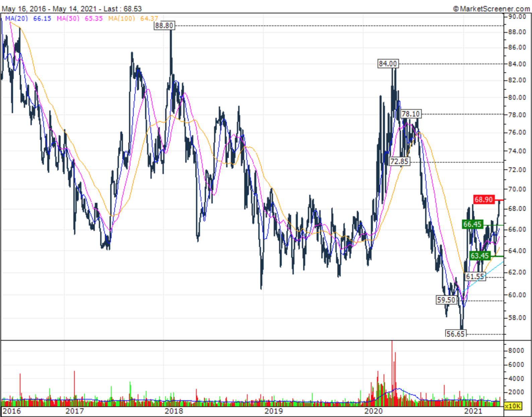Click the 70.00 price axis tick

pyautogui.click(x=517, y=189)
